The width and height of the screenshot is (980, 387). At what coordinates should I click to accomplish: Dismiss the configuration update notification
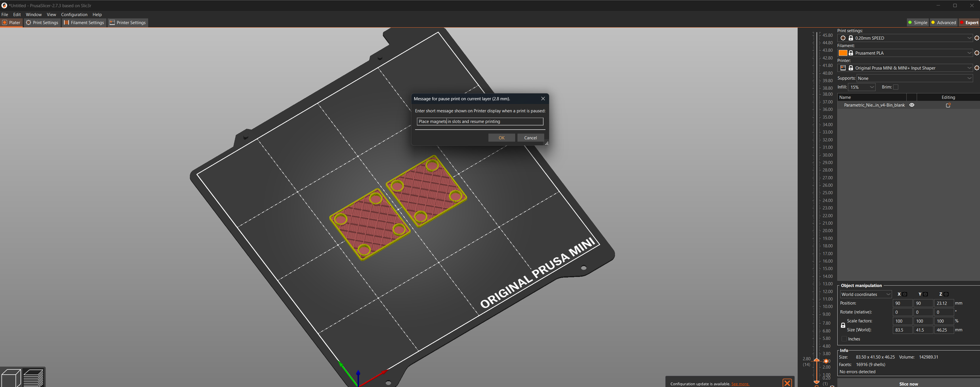click(x=787, y=383)
